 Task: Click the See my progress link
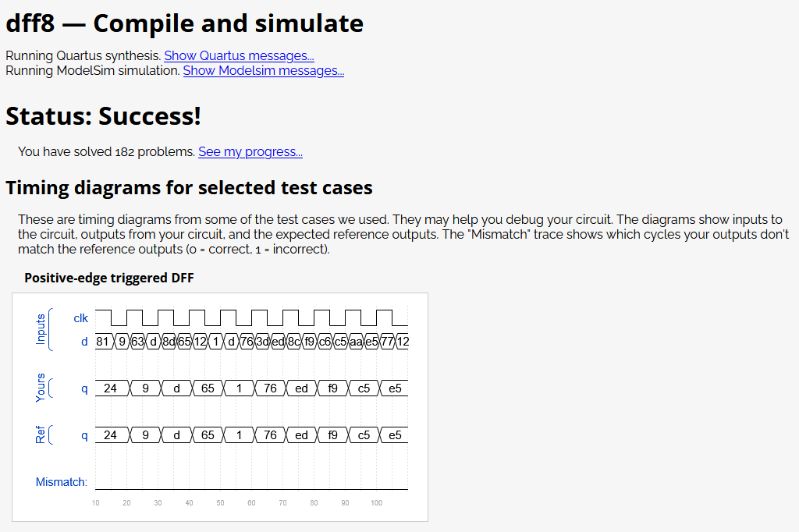click(250, 151)
